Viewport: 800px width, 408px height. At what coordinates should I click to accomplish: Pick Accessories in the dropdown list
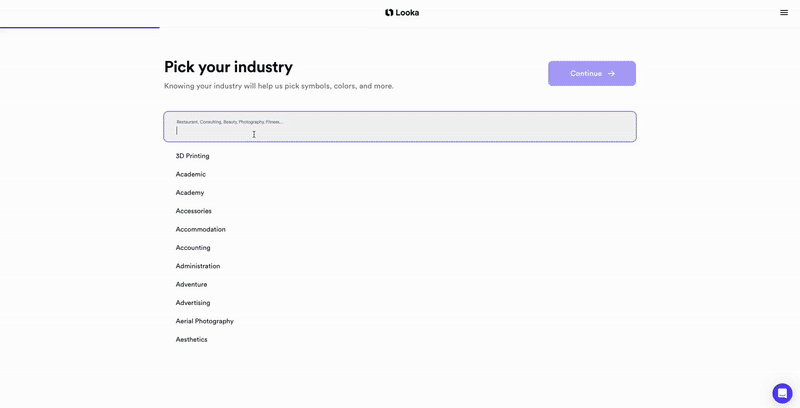pyautogui.click(x=193, y=211)
